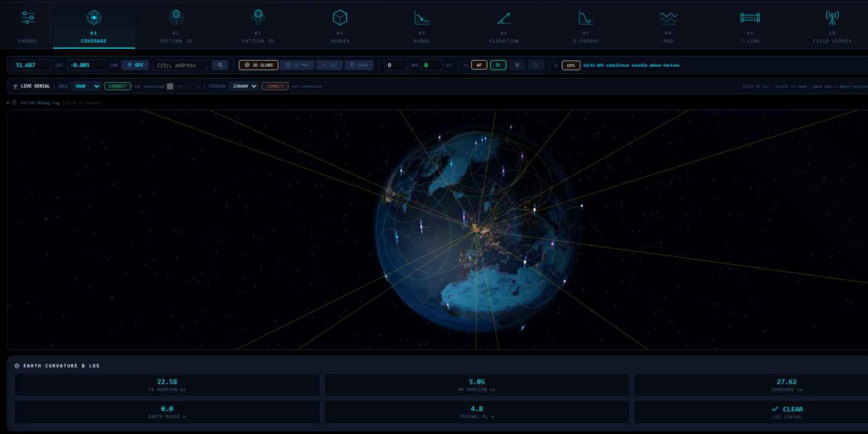Open the GNSS baud rate dropdown
Image resolution: width=868 pixels, height=434 pixels.
[86, 86]
